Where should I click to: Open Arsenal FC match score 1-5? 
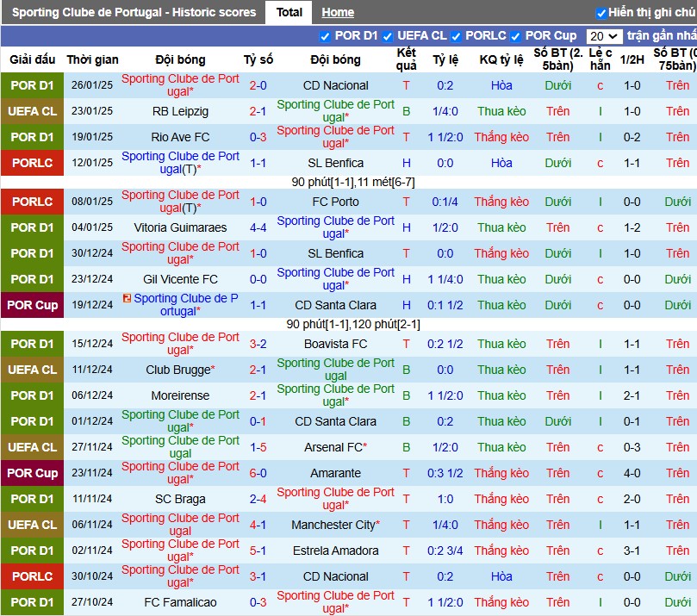click(x=258, y=447)
